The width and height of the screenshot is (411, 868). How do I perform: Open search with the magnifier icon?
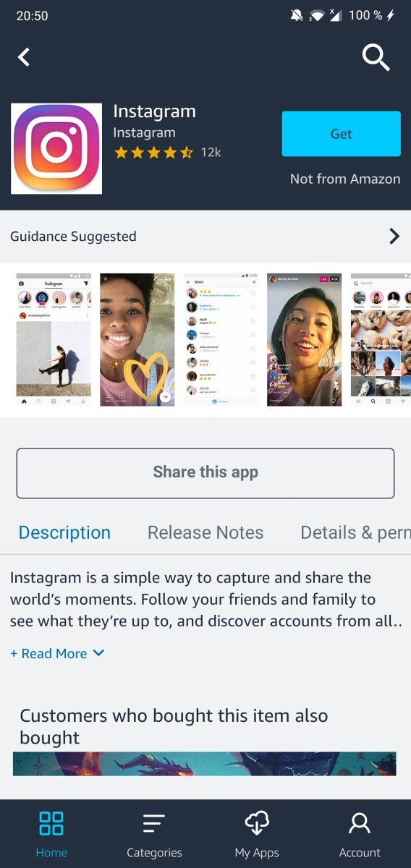[376, 57]
